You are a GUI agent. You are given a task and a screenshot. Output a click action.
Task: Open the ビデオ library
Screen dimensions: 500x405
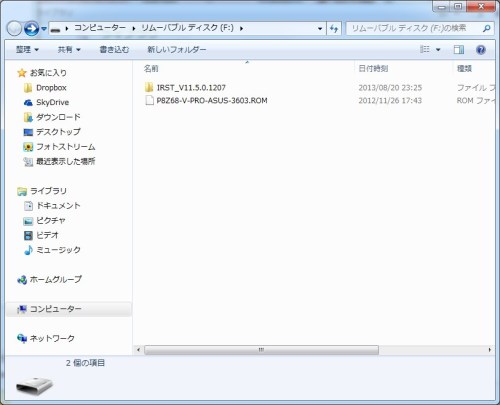coord(47,235)
